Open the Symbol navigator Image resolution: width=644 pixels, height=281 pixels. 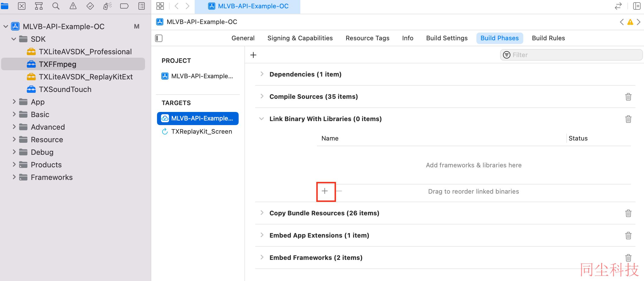pyautogui.click(x=39, y=6)
